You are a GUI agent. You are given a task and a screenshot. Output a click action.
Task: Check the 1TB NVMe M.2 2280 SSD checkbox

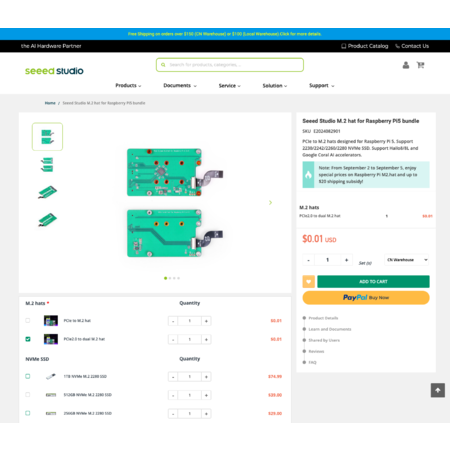[x=28, y=376]
